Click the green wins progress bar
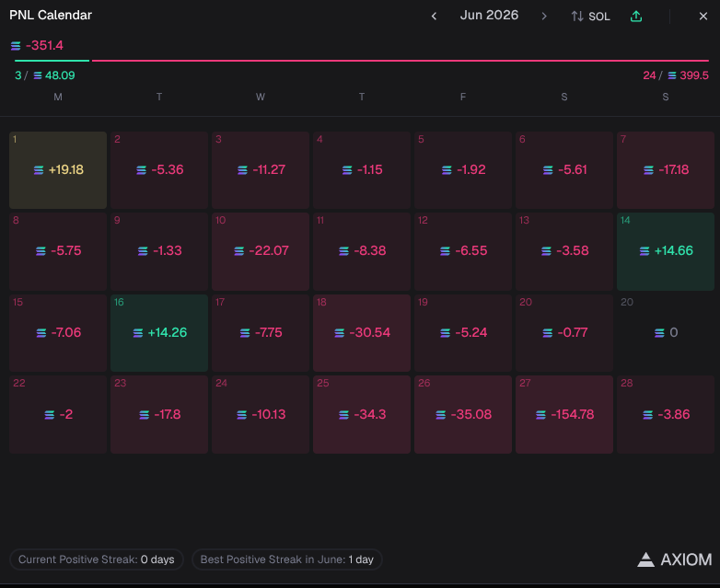720x588 pixels. [x=52, y=60]
